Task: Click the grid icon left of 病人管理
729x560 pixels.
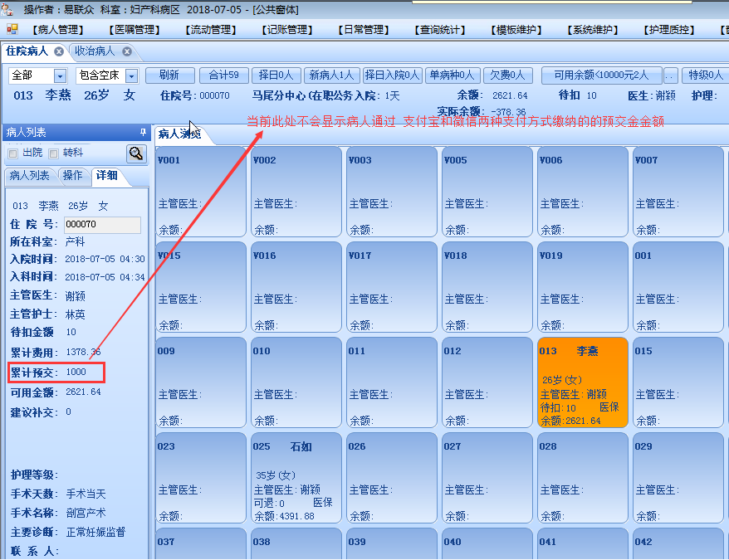Action: [12, 30]
